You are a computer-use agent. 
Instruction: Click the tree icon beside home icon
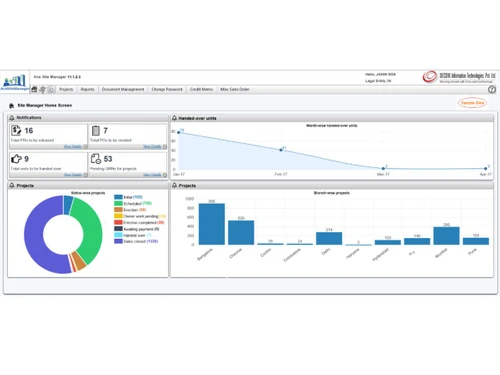click(43, 89)
